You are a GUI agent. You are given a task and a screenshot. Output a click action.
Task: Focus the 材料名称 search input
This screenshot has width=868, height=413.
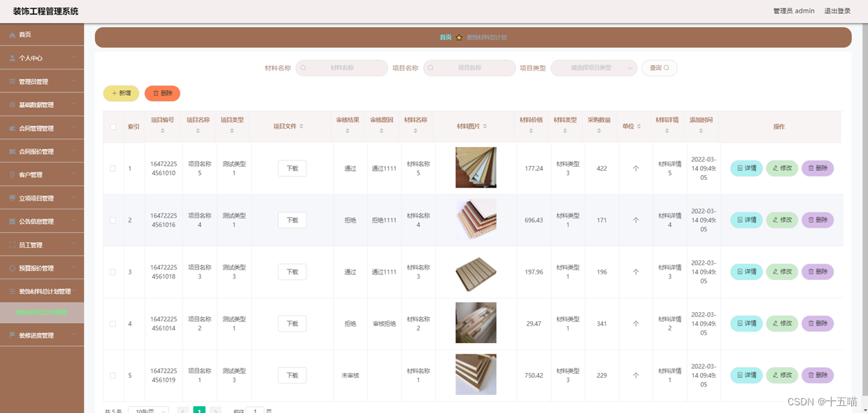point(342,68)
